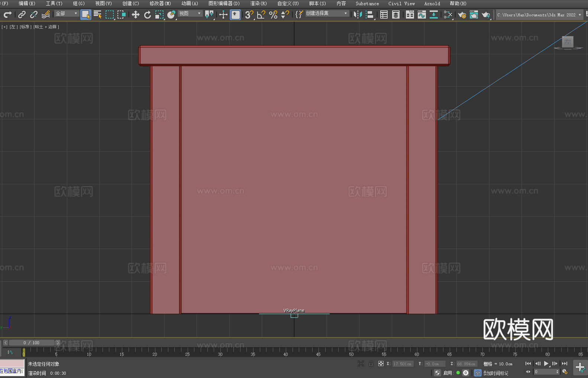Toggle the Layer Explorer icon
588x378 pixels.
point(396,14)
